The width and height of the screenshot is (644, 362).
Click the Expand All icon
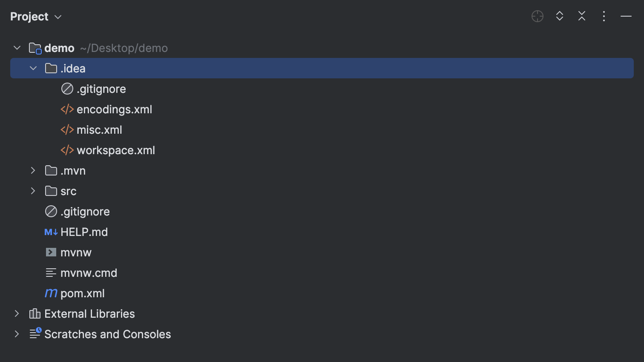[x=560, y=17]
